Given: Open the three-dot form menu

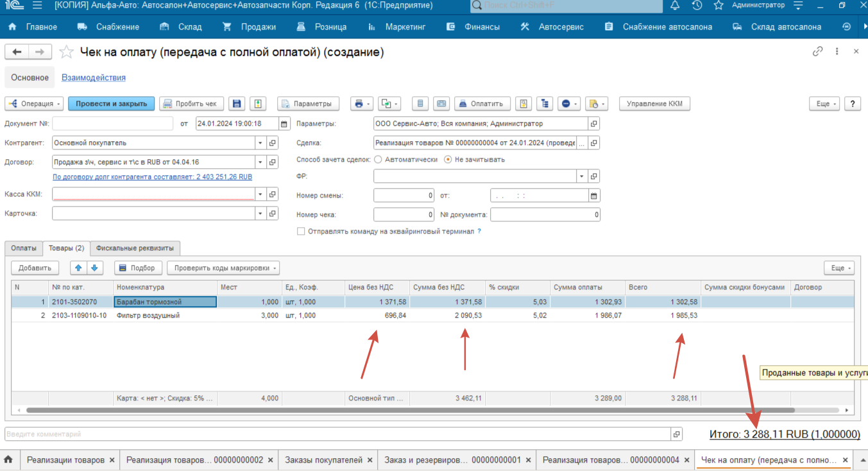Looking at the screenshot, I should (x=837, y=51).
